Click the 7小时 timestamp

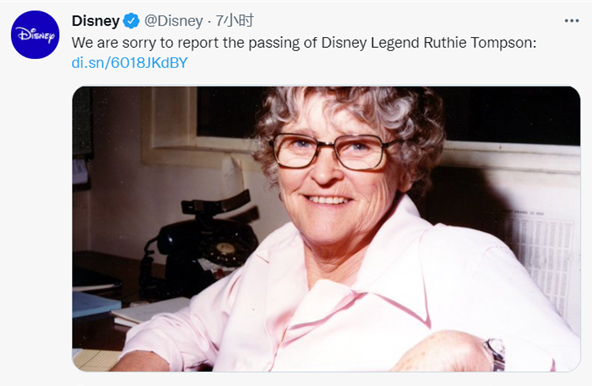coord(234,21)
